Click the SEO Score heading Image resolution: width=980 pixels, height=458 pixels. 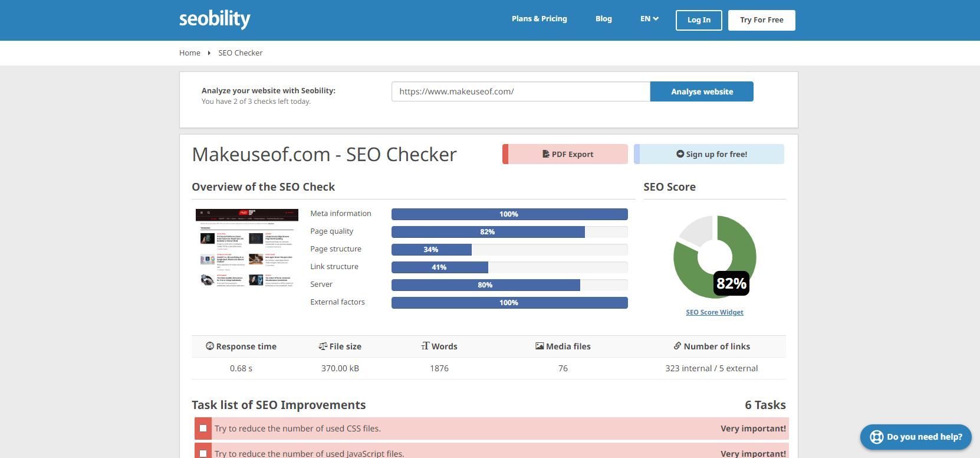coord(670,187)
